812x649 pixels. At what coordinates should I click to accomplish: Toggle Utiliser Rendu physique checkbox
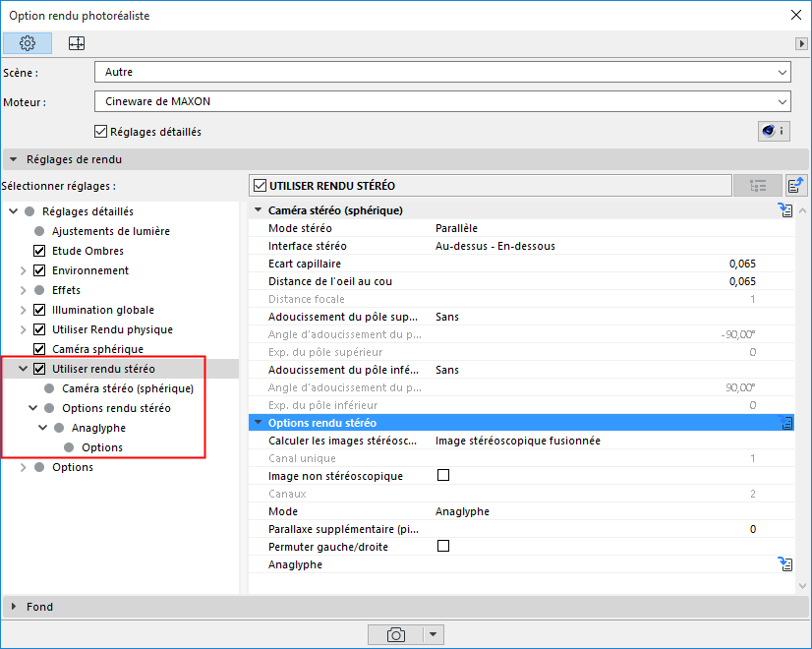(39, 329)
